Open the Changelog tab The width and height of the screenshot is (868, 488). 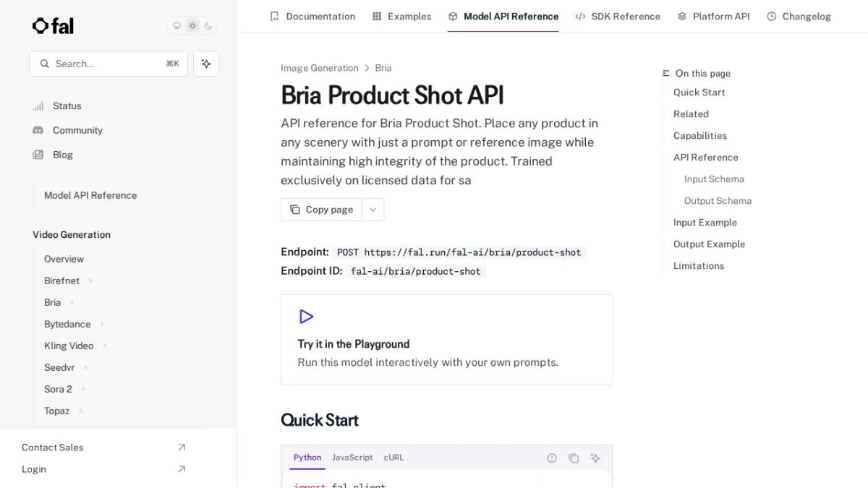coord(799,16)
